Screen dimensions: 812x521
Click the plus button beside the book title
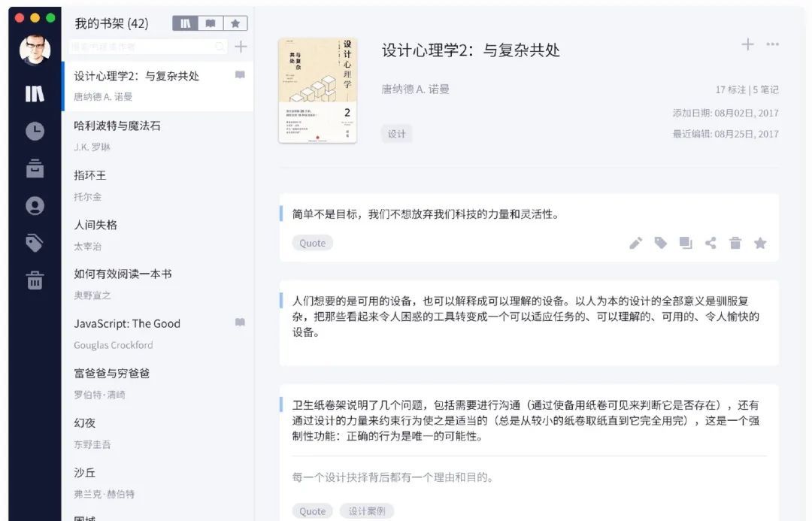coord(748,44)
